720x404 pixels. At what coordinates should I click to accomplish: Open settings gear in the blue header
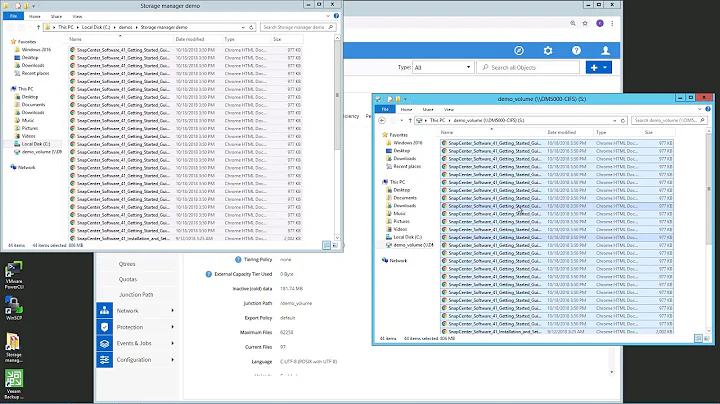pyautogui.click(x=548, y=50)
